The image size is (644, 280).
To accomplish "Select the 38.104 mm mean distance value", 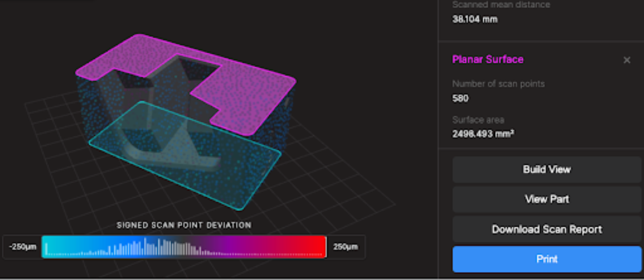I will 475,19.
